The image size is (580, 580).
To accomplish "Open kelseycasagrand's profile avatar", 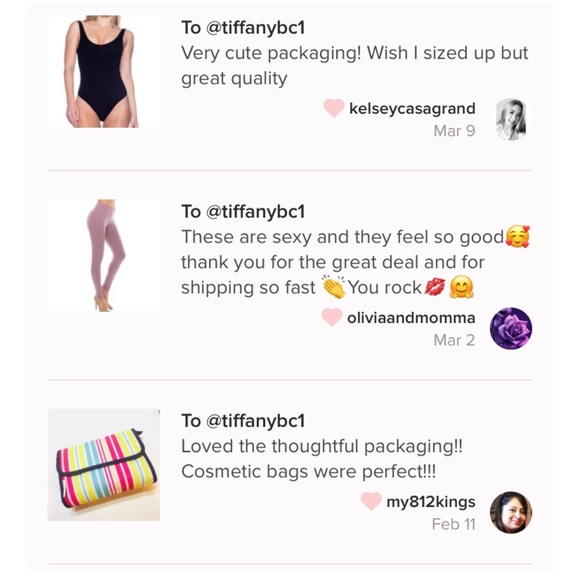I will pos(511,119).
